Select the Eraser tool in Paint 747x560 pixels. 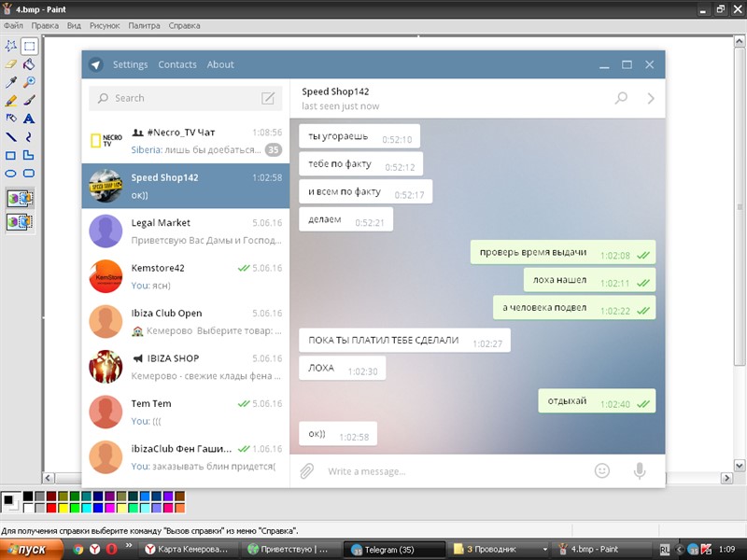pyautogui.click(x=11, y=64)
